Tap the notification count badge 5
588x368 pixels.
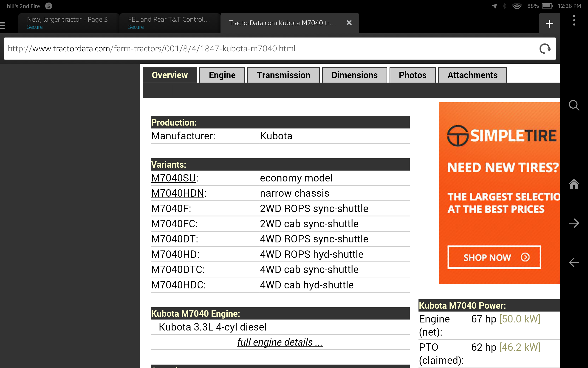[x=49, y=6]
